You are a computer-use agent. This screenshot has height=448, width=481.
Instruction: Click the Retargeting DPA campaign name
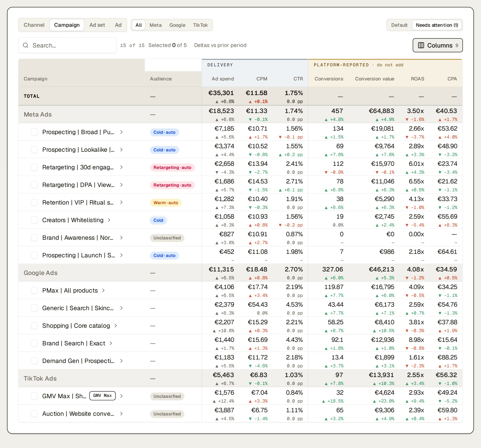coord(78,185)
